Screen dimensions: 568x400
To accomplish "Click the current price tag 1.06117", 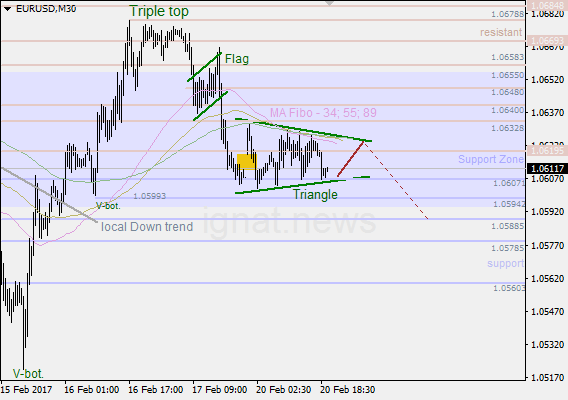I will pyautogui.click(x=547, y=168).
